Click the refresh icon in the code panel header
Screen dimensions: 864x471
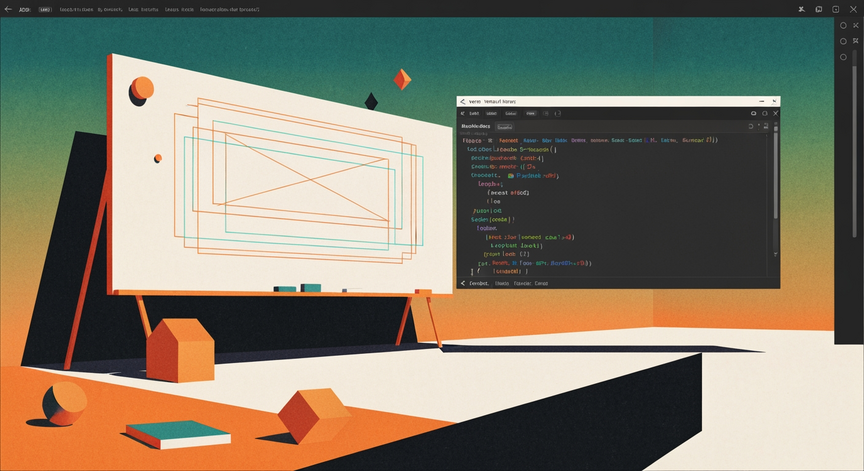tap(750, 126)
